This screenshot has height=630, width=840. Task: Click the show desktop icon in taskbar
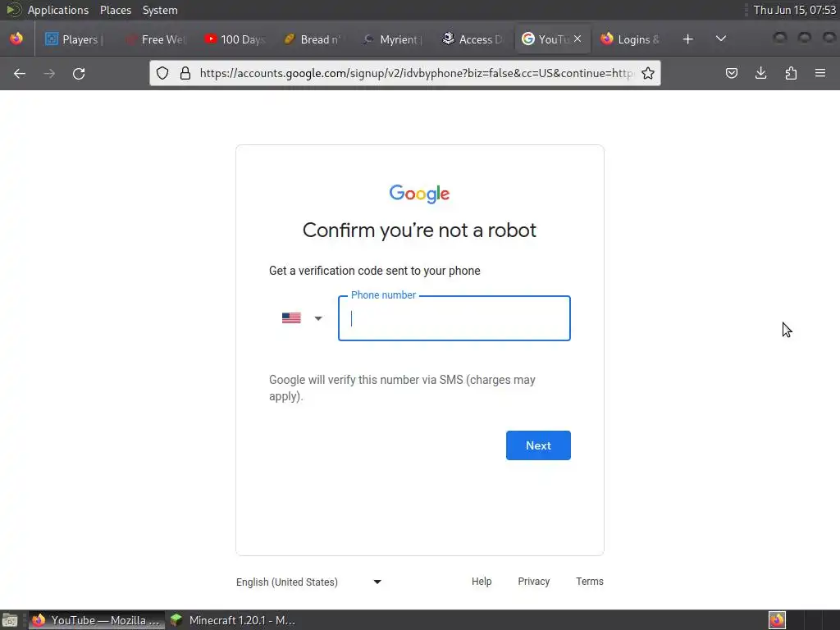10,620
